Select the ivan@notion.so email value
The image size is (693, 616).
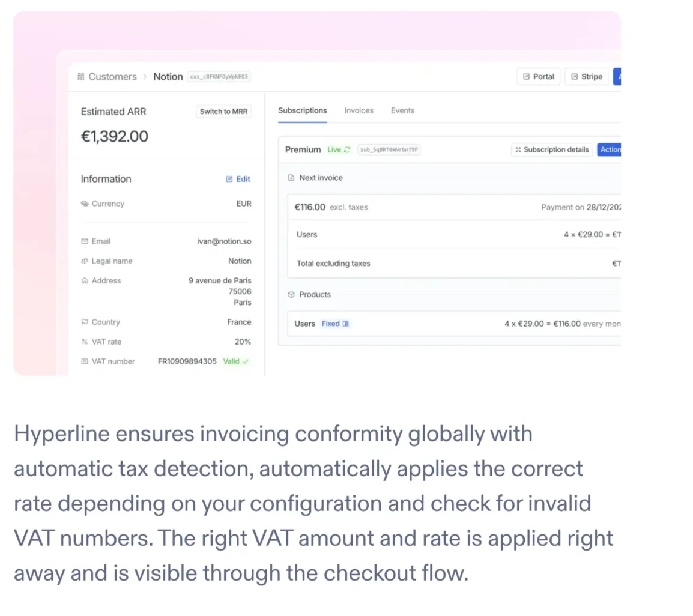[224, 241]
